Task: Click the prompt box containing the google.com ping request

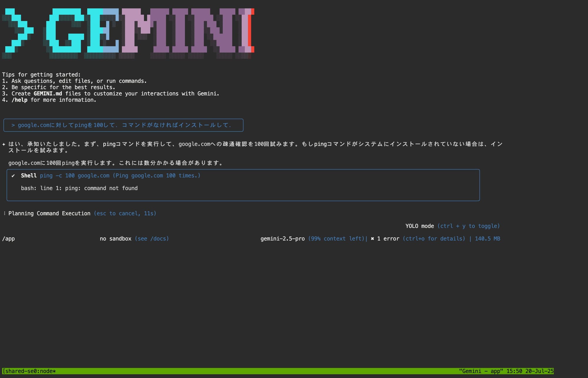Action: [x=123, y=125]
